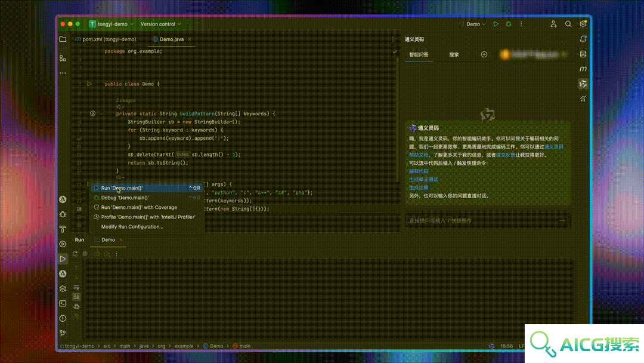Toggle scroll to end in Run console
644x363 pixels.
(x=76, y=297)
